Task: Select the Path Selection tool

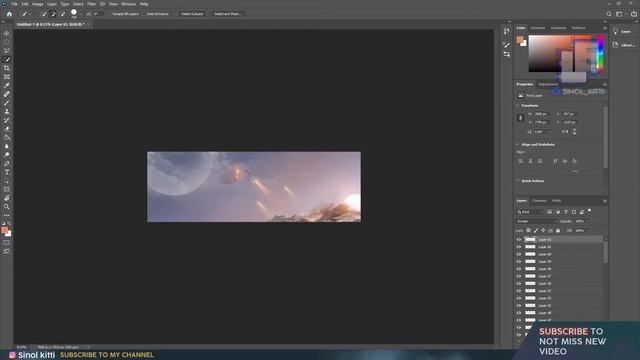Action: [7, 181]
